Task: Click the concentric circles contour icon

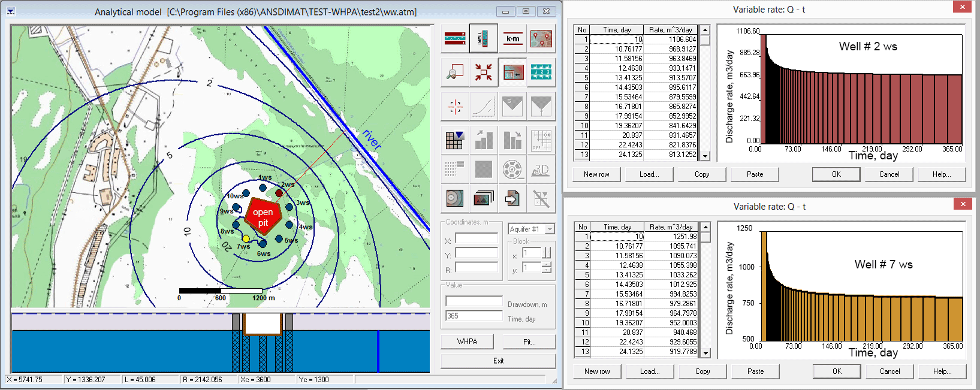Action: (x=455, y=198)
